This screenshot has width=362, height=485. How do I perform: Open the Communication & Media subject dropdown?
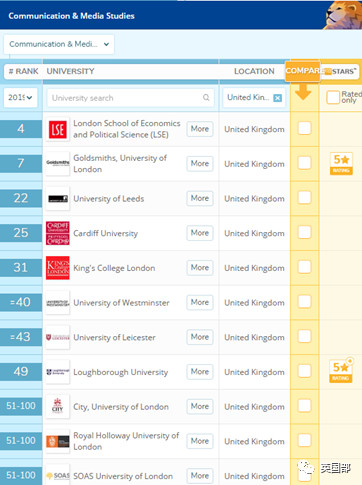pyautogui.click(x=59, y=44)
